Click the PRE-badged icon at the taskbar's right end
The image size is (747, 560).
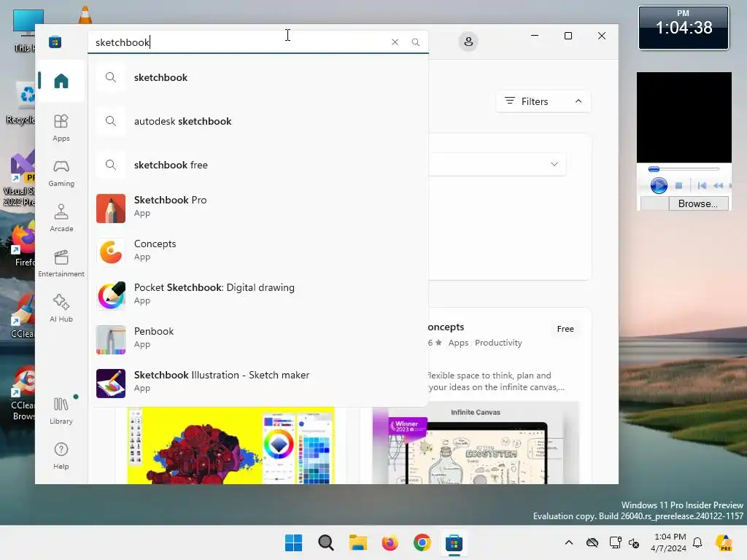(724, 542)
